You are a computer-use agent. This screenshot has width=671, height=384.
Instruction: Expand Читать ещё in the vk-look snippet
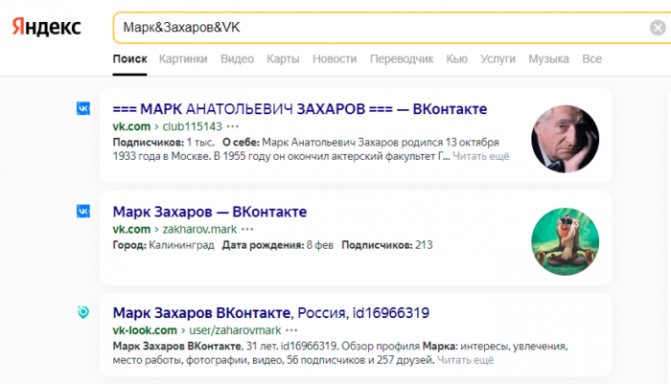[x=465, y=360]
